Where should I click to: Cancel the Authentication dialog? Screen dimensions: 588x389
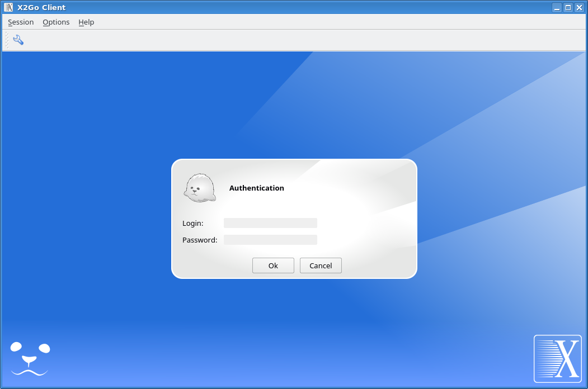tap(321, 265)
